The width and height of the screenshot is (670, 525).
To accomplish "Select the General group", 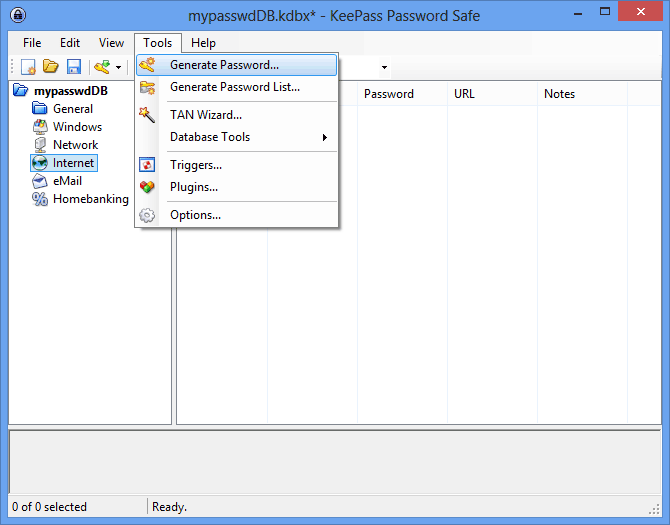I will point(73,109).
